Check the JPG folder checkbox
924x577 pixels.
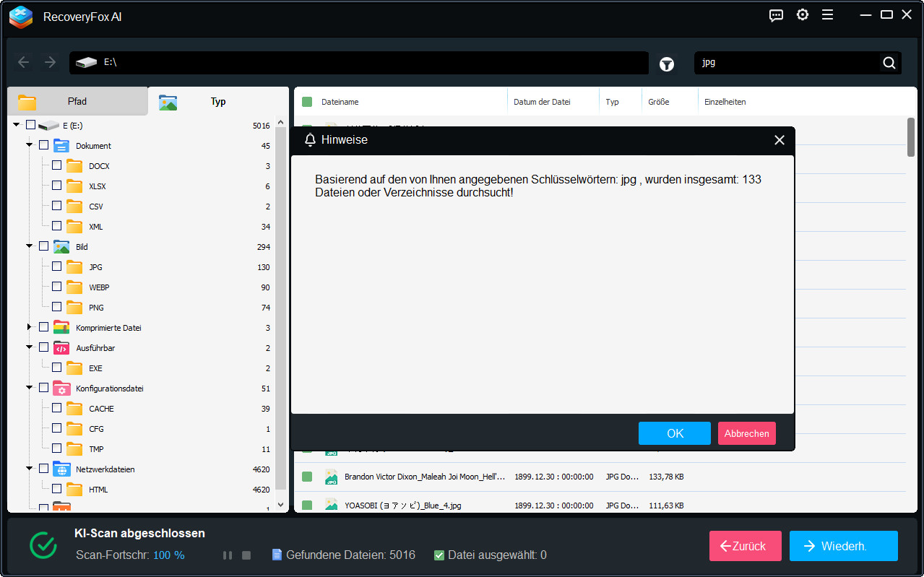pyautogui.click(x=56, y=266)
